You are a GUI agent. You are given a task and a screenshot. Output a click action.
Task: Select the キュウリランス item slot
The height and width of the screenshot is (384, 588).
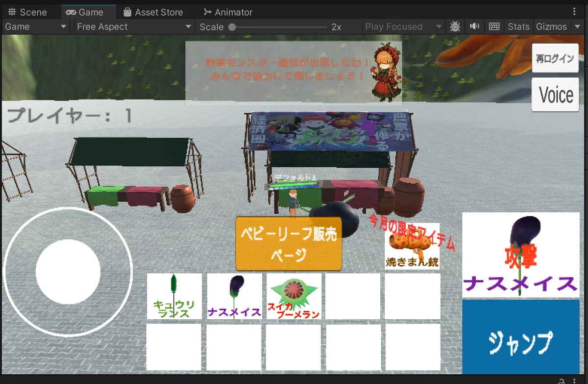point(174,296)
